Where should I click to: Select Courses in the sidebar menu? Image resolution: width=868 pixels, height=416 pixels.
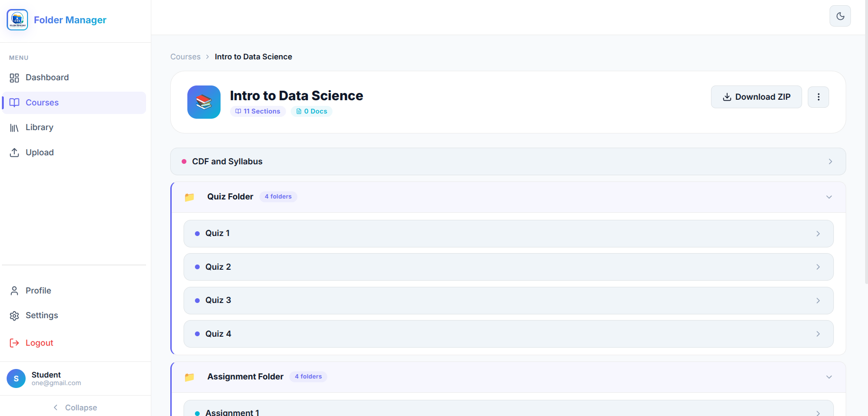74,103
